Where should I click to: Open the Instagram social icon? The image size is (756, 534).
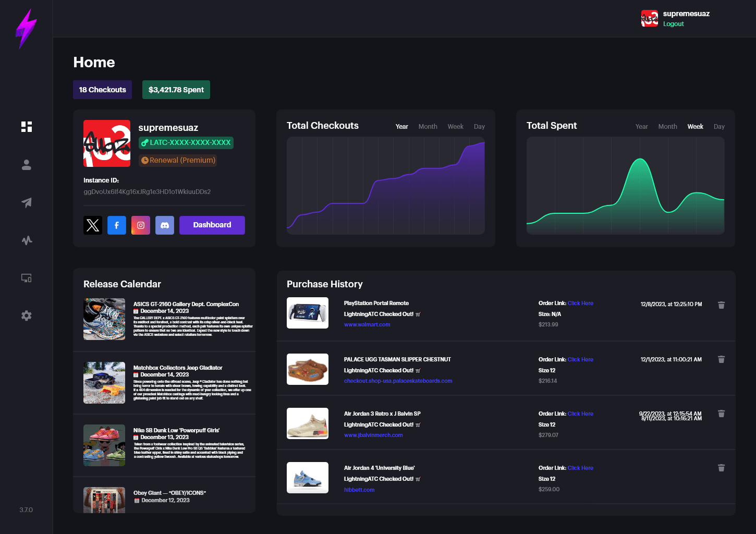tap(141, 225)
